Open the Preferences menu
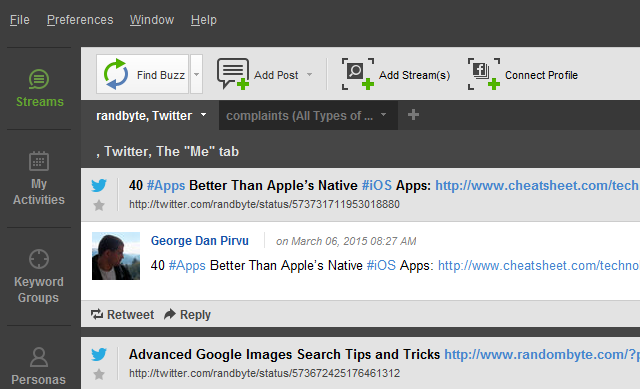 [80, 20]
